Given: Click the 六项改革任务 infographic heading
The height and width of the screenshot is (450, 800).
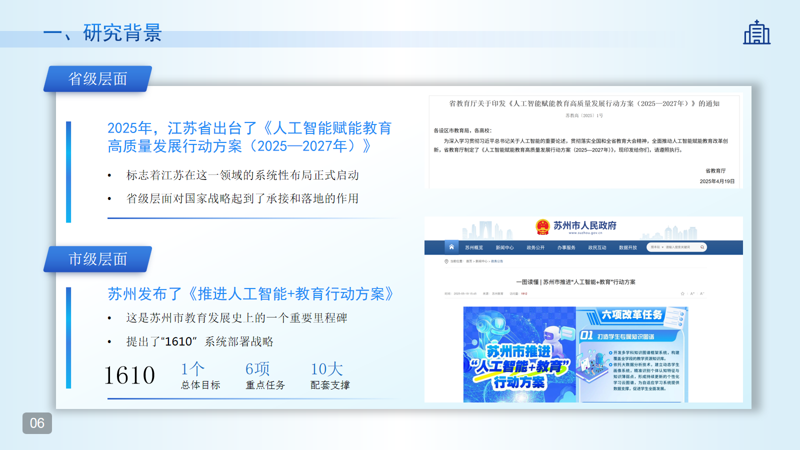Looking at the screenshot, I should (632, 315).
